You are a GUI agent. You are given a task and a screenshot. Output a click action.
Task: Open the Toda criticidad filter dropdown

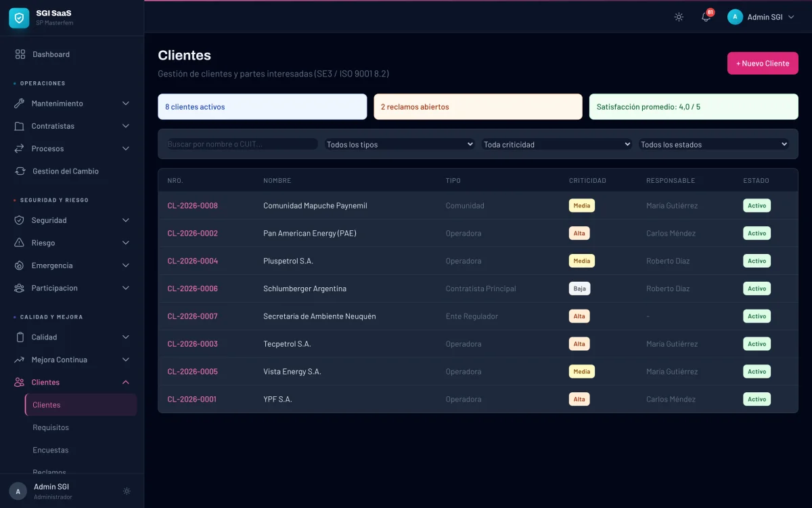[x=557, y=144]
